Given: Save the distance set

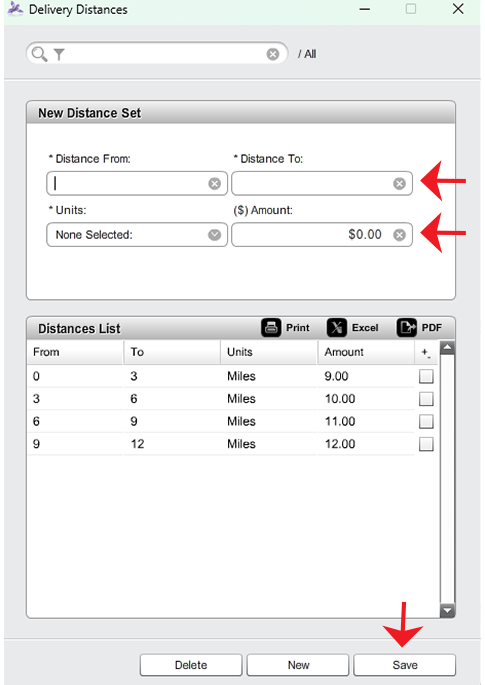Looking at the screenshot, I should [x=405, y=665].
